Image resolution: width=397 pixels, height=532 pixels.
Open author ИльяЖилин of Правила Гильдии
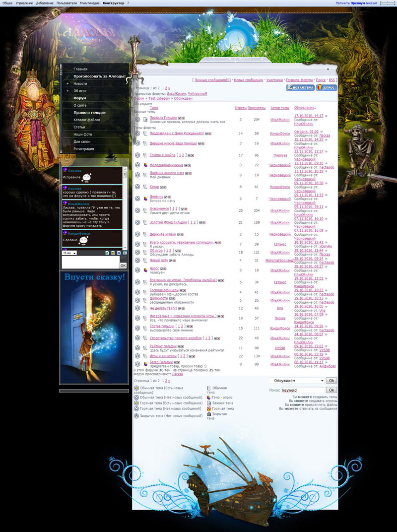pyautogui.click(x=280, y=120)
